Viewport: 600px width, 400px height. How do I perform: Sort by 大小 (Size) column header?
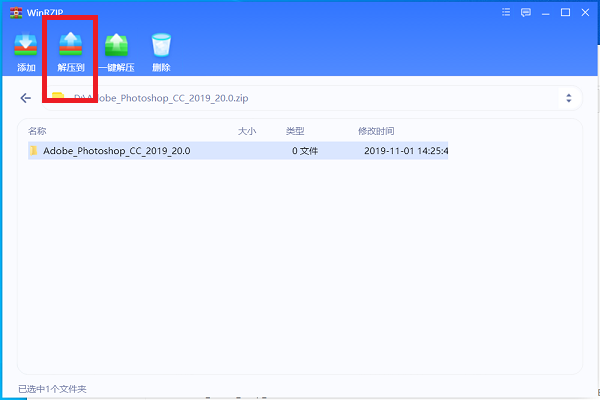(246, 131)
